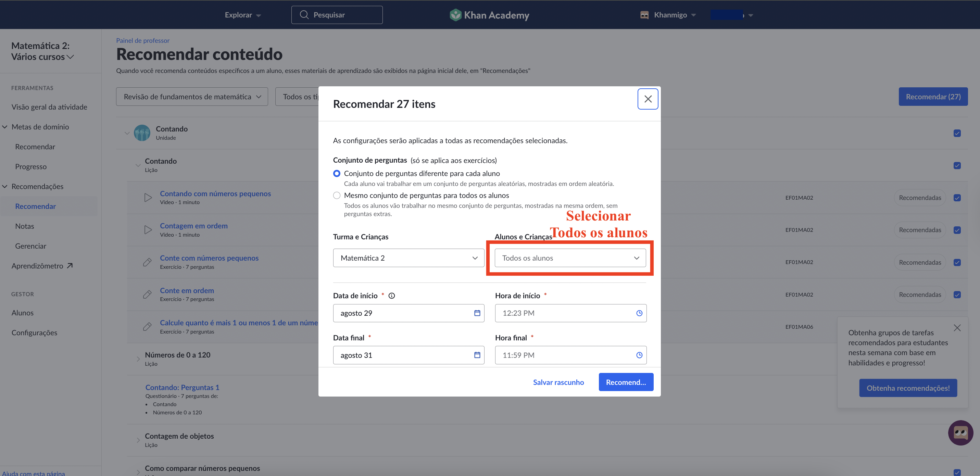
Task: Open Gerenciar in sidebar
Action: (30, 246)
